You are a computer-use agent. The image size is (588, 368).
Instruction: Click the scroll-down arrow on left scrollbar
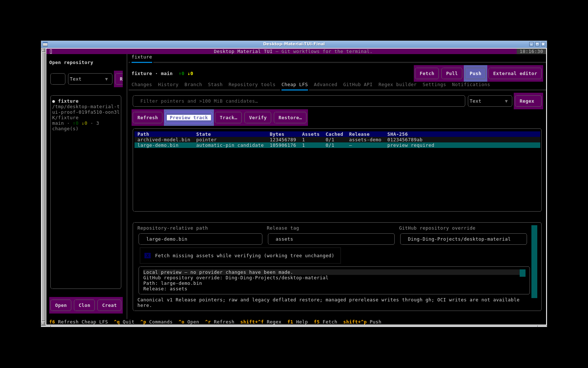coord(43,323)
